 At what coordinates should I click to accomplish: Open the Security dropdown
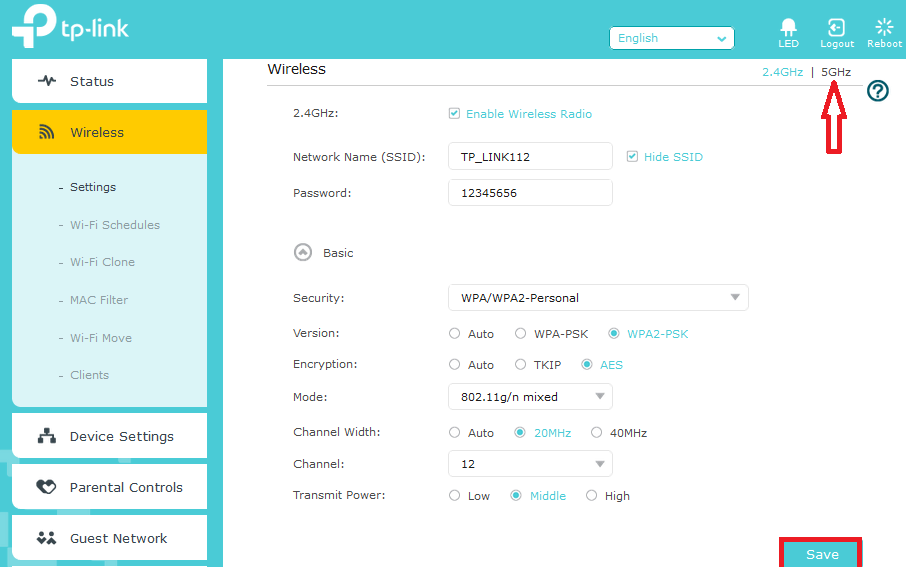(x=598, y=298)
